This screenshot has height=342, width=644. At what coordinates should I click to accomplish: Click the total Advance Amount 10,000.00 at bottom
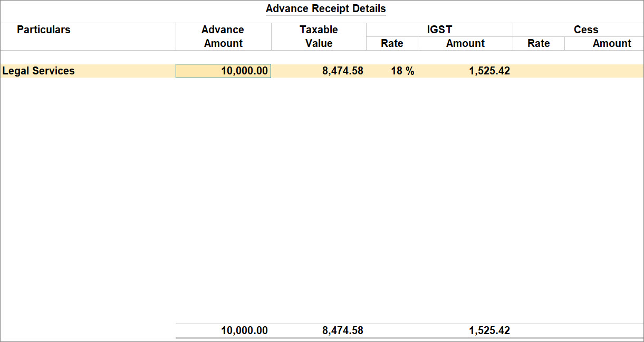click(x=244, y=330)
